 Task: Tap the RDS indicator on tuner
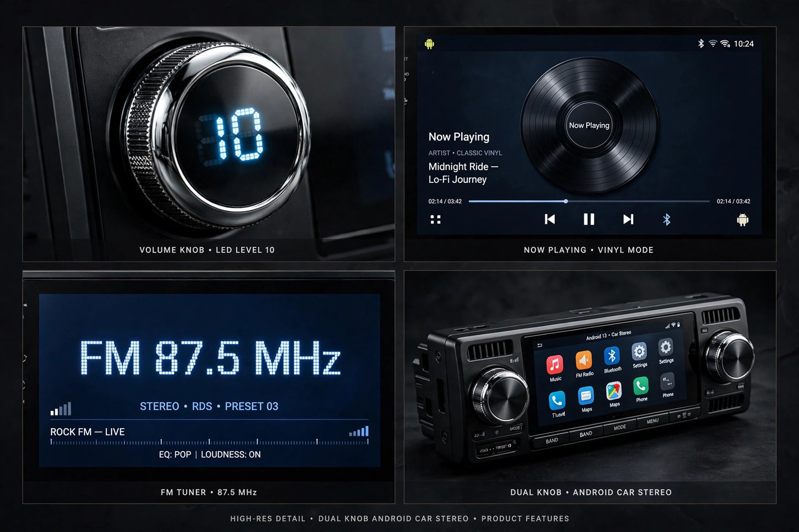pos(202,407)
